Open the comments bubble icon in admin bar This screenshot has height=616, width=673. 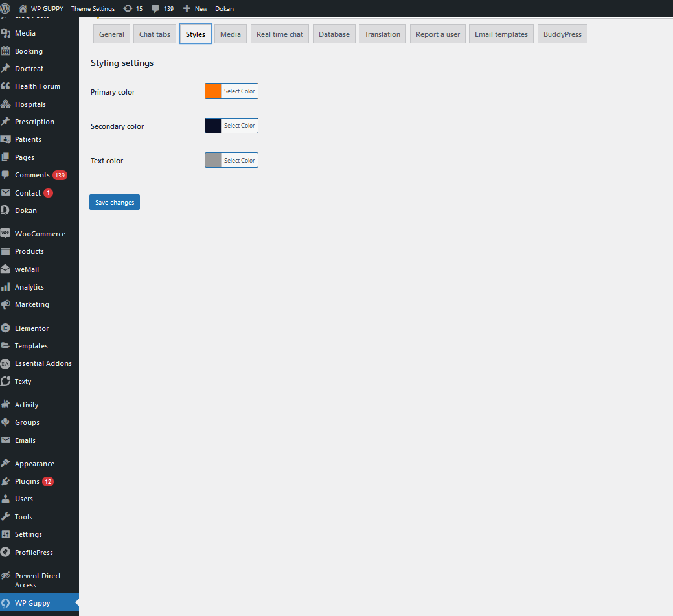click(x=155, y=8)
